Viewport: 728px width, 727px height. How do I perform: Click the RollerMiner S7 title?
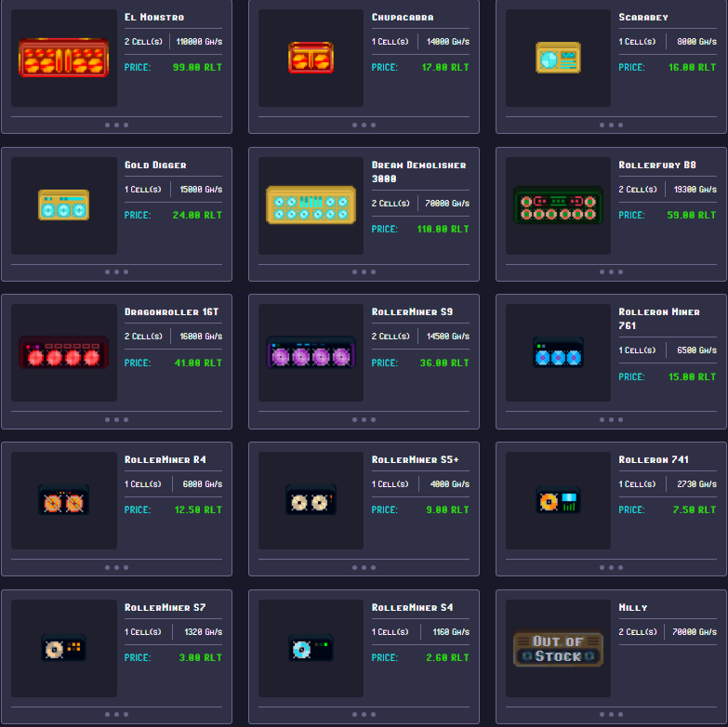(x=165, y=607)
